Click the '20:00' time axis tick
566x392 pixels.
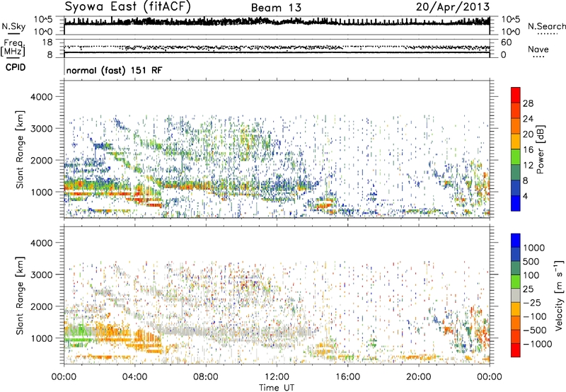coord(418,377)
